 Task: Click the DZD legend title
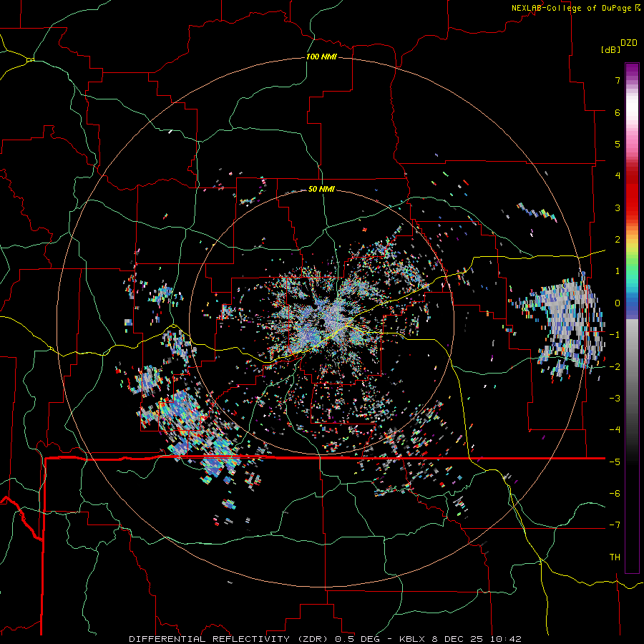click(629, 43)
